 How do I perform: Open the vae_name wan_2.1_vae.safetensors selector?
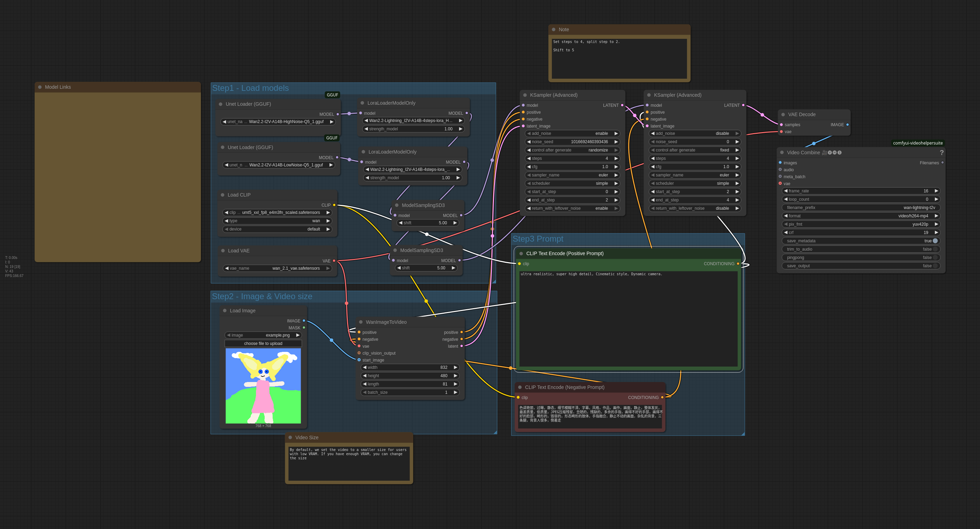pyautogui.click(x=277, y=268)
